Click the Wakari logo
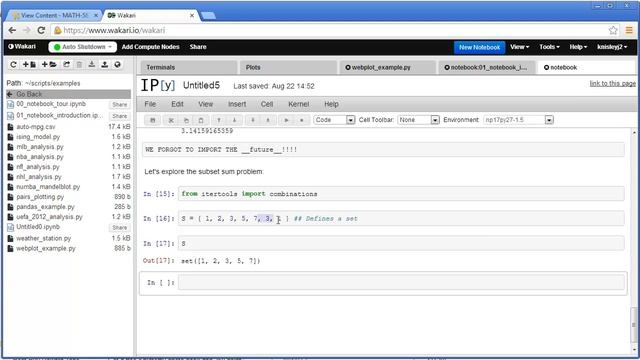The height and width of the screenshot is (360, 640). point(22,47)
